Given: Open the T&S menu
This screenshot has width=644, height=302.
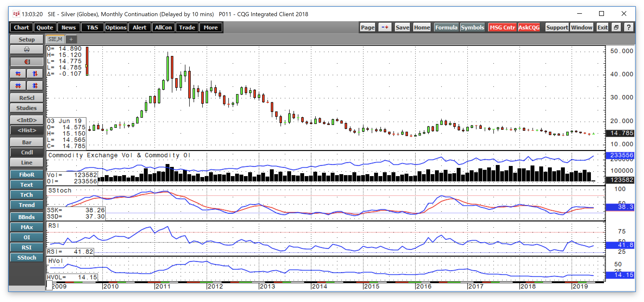Looking at the screenshot, I should click(92, 27).
